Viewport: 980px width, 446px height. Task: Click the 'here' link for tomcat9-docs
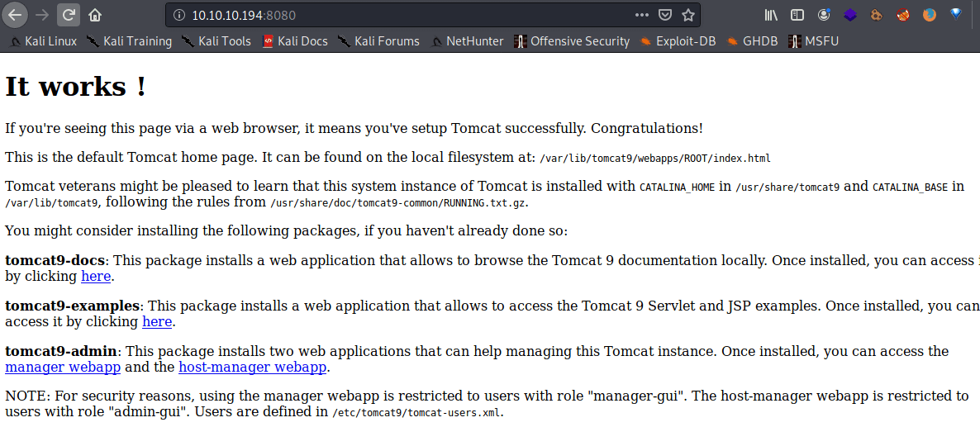pos(96,276)
